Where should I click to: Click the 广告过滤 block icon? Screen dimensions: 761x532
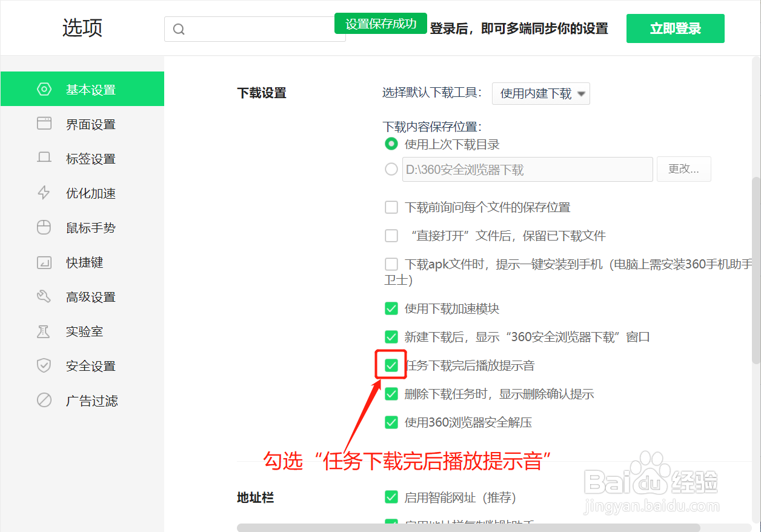pos(44,400)
